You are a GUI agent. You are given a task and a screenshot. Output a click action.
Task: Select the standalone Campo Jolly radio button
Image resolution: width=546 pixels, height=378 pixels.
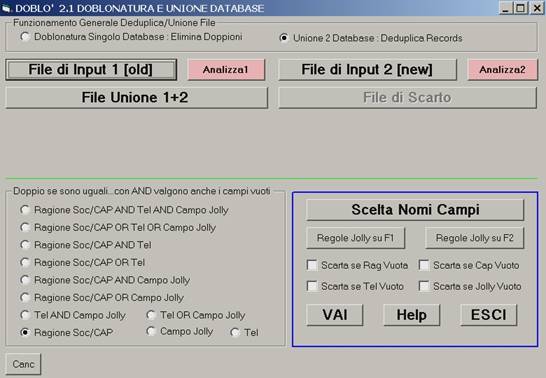tap(151, 331)
